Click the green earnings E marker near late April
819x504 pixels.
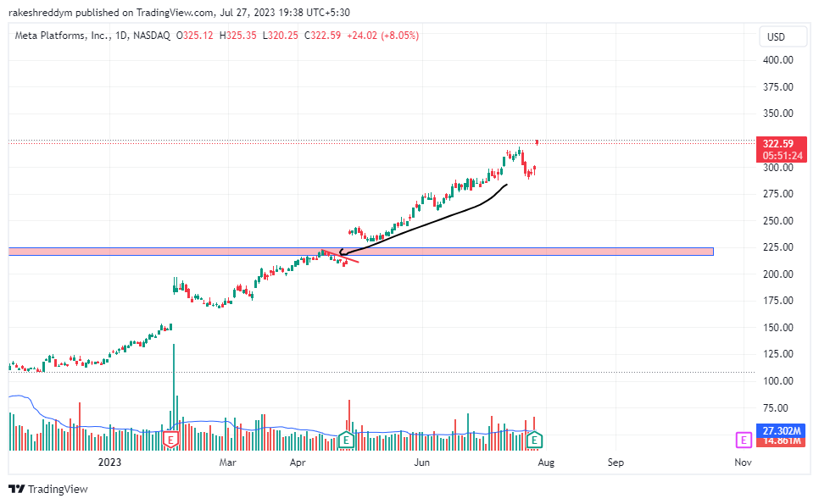pos(346,440)
